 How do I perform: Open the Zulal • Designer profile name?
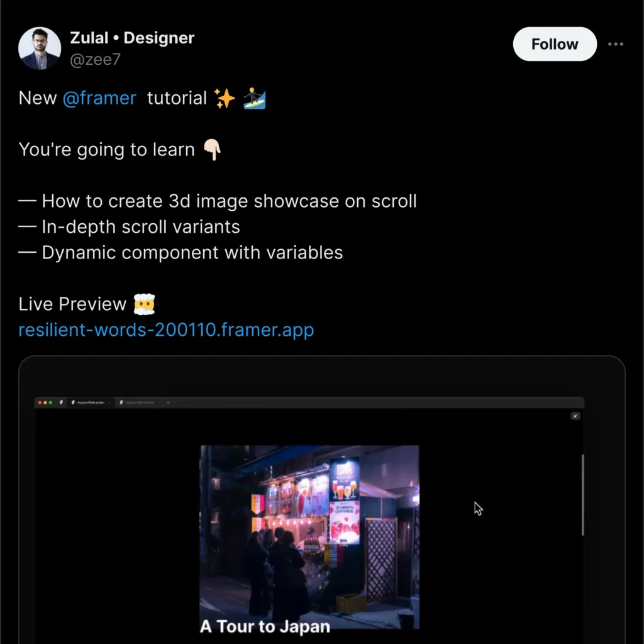tap(132, 38)
